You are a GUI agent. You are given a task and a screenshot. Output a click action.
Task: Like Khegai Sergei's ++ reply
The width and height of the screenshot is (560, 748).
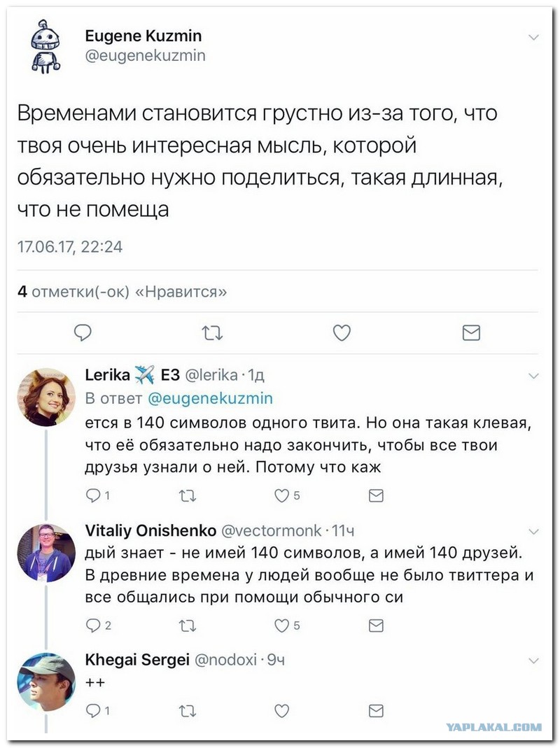[x=281, y=711]
